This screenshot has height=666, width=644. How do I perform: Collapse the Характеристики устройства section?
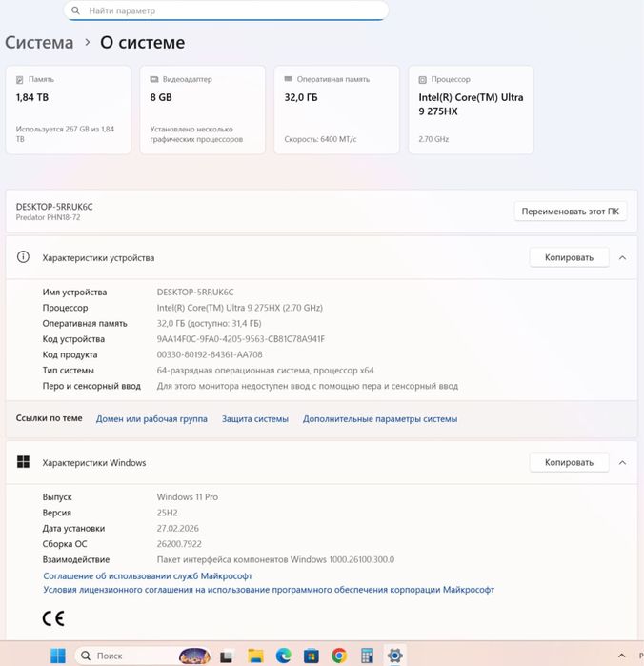622,258
